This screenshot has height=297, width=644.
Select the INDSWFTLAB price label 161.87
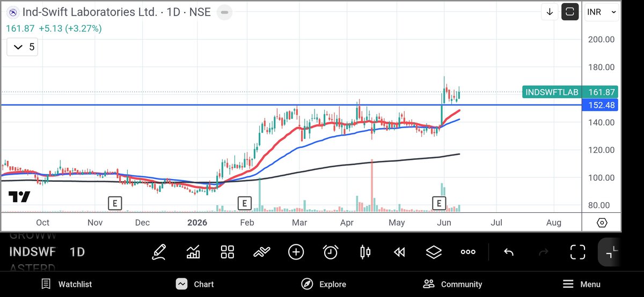tap(570, 92)
